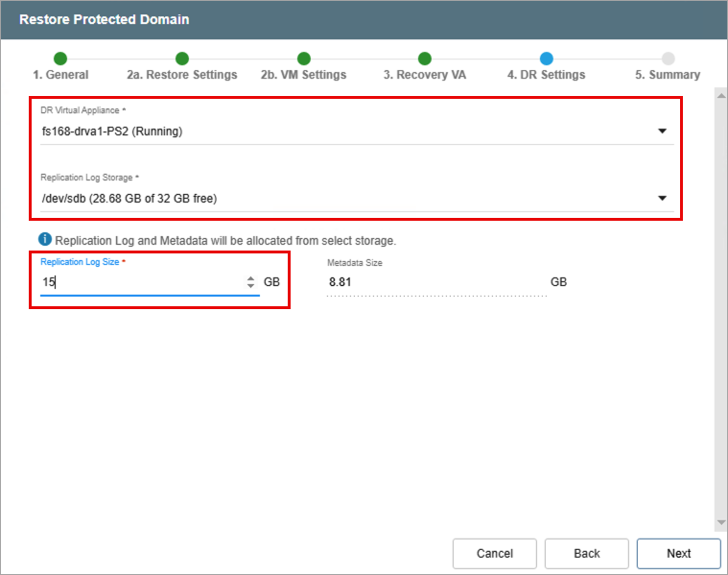Viewport: 728px width, 575px height.
Task: Click the DR Settings step circle
Action: [546, 59]
